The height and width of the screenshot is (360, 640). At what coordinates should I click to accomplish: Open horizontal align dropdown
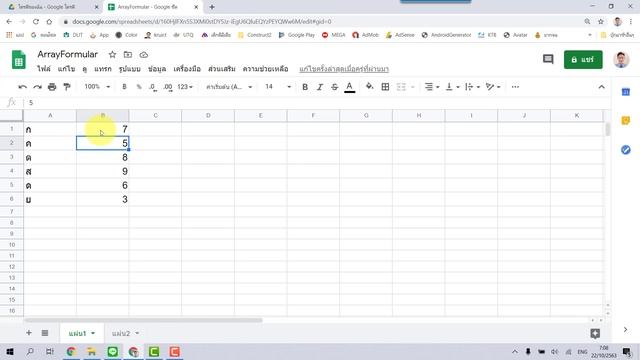431,87
